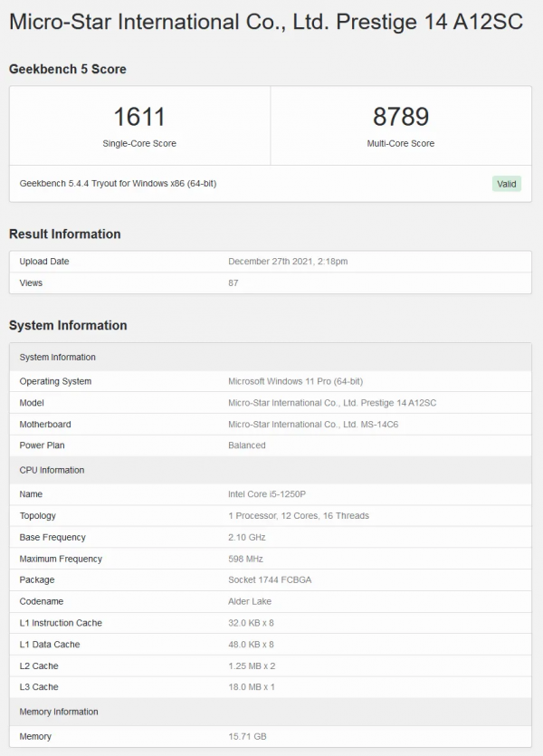Click the L3 Cache label
543x756 pixels.
[39, 686]
